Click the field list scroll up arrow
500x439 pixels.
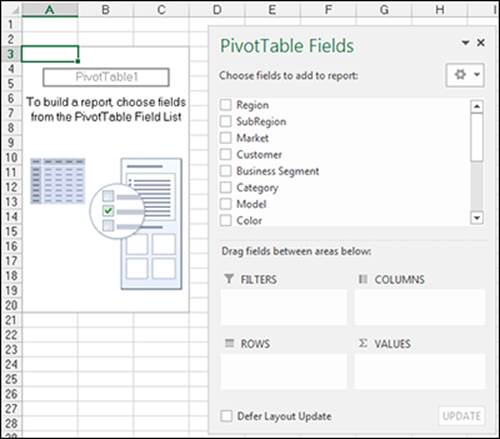tap(477, 106)
